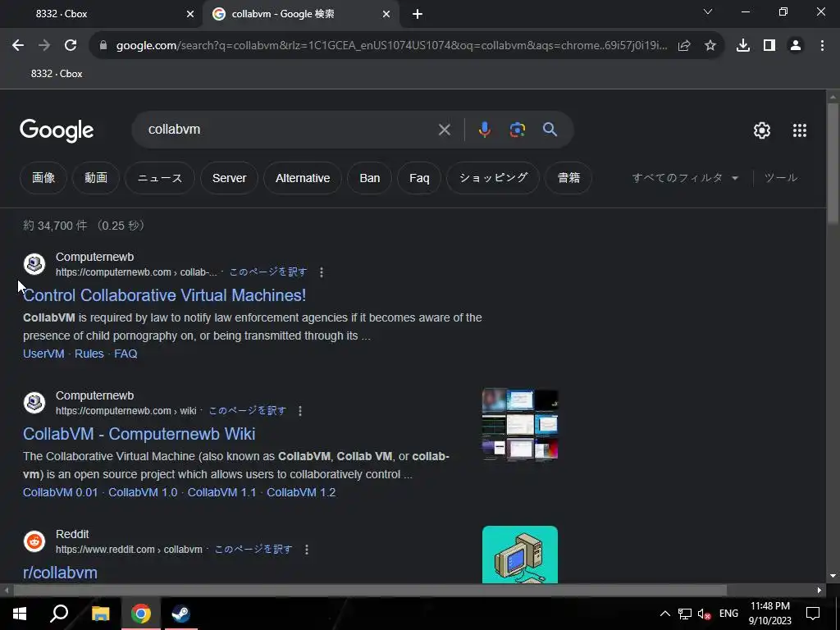Select the 書籍 filter chip
The image size is (840, 630).
pyautogui.click(x=568, y=178)
